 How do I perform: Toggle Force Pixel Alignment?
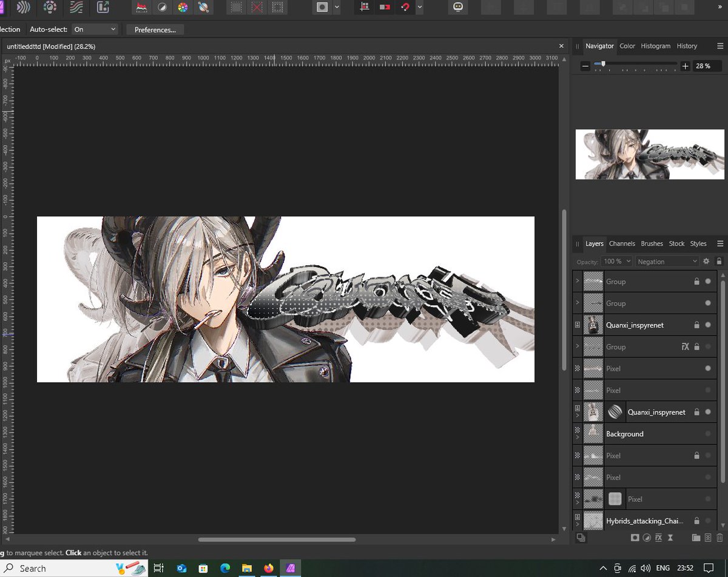pos(364,7)
